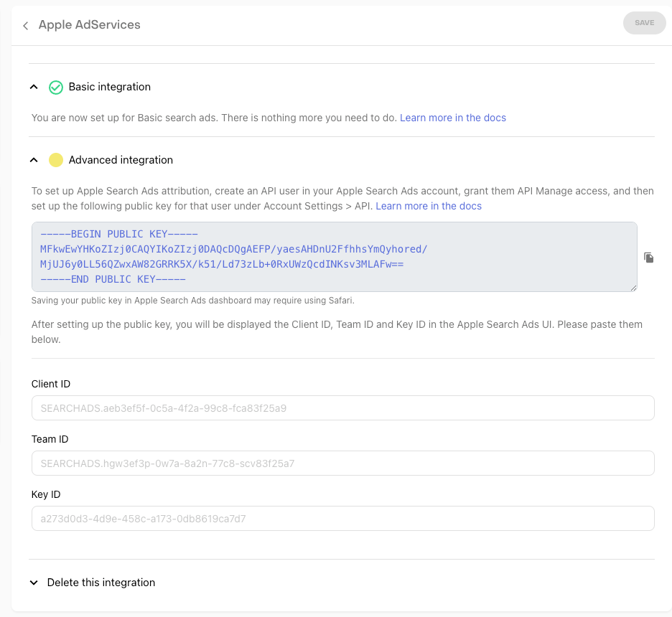The width and height of the screenshot is (672, 617).
Task: Click the Advanced integration heading
Action: click(121, 160)
